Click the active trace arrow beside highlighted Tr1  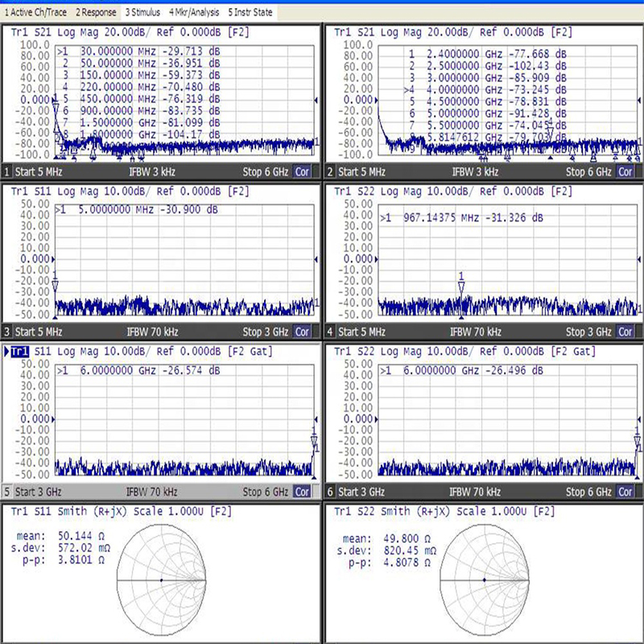point(6,352)
